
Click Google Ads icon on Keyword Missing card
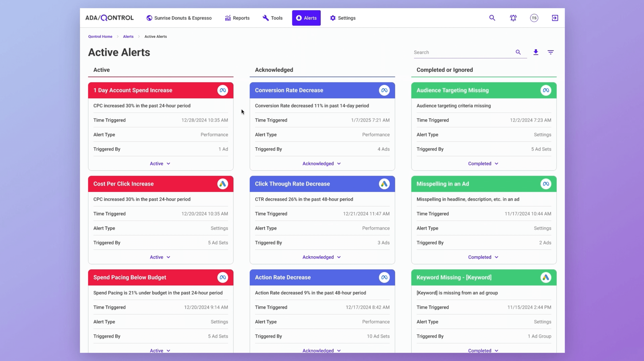[x=545, y=277]
